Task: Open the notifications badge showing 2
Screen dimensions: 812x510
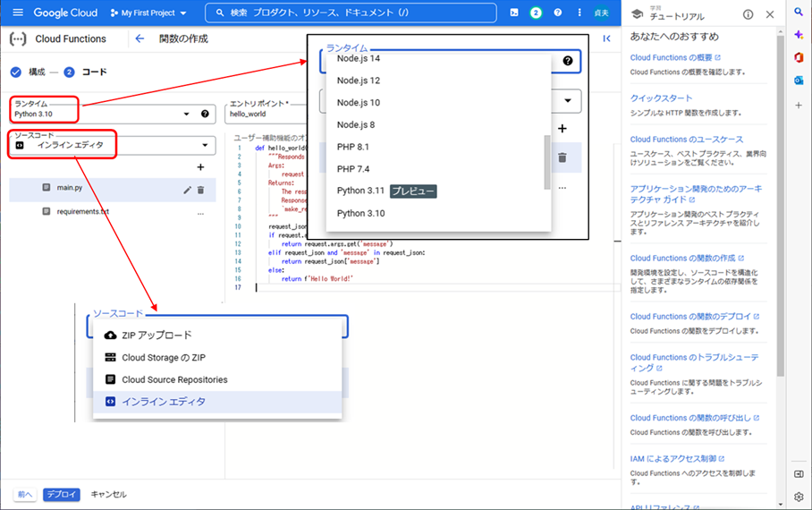Action: point(536,13)
